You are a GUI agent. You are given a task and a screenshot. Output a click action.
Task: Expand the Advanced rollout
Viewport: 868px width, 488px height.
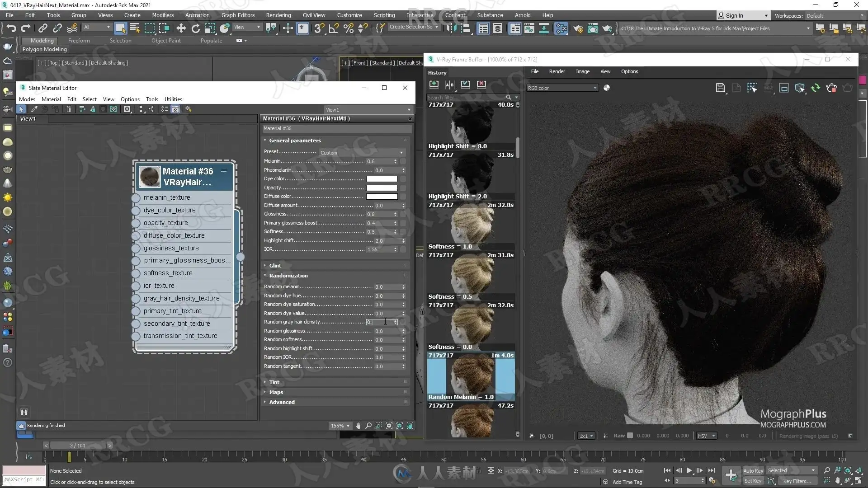[x=282, y=402]
